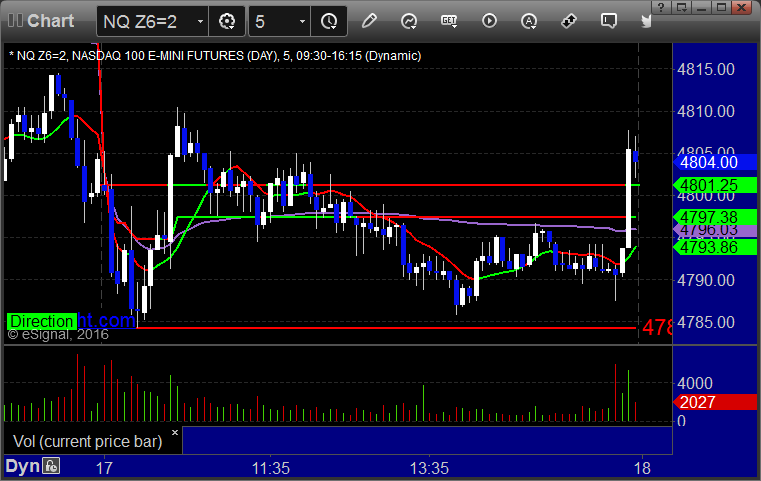Click the 4810.00 price axis label
This screenshot has width=761, height=481.
pyautogui.click(x=706, y=112)
